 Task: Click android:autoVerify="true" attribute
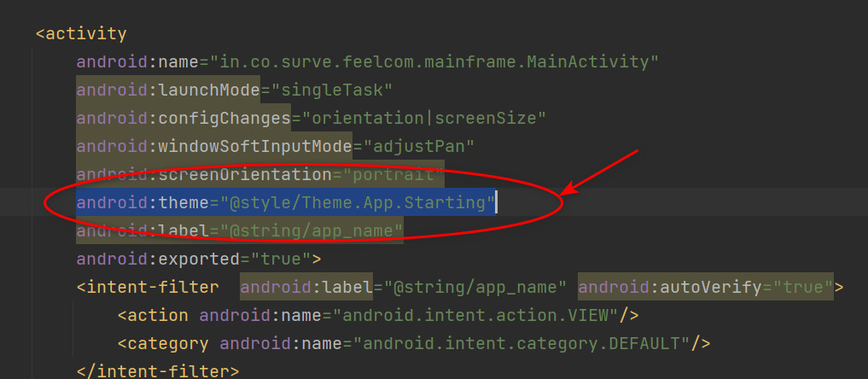[706, 288]
